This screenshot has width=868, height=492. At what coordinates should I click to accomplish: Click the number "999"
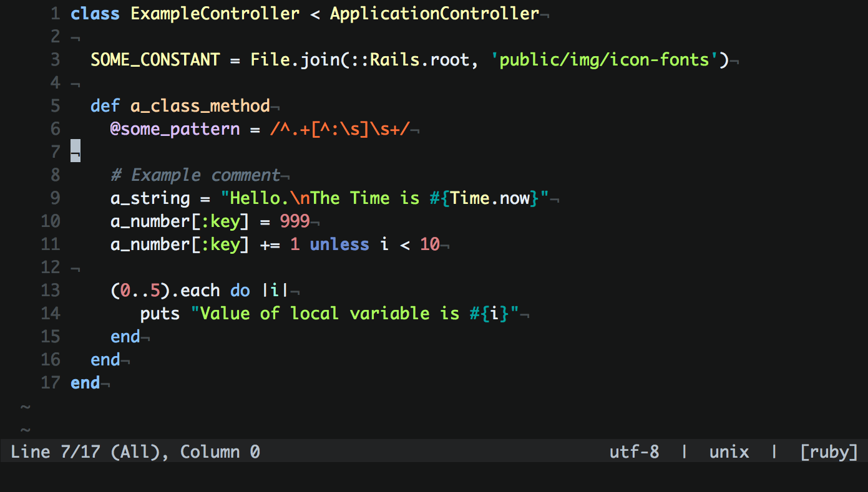(x=295, y=221)
